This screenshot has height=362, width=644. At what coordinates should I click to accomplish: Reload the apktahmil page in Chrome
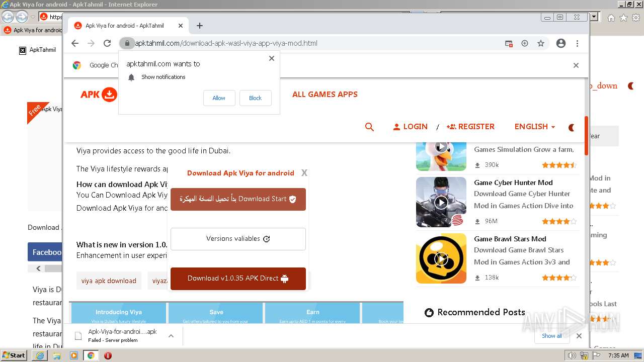click(x=107, y=43)
